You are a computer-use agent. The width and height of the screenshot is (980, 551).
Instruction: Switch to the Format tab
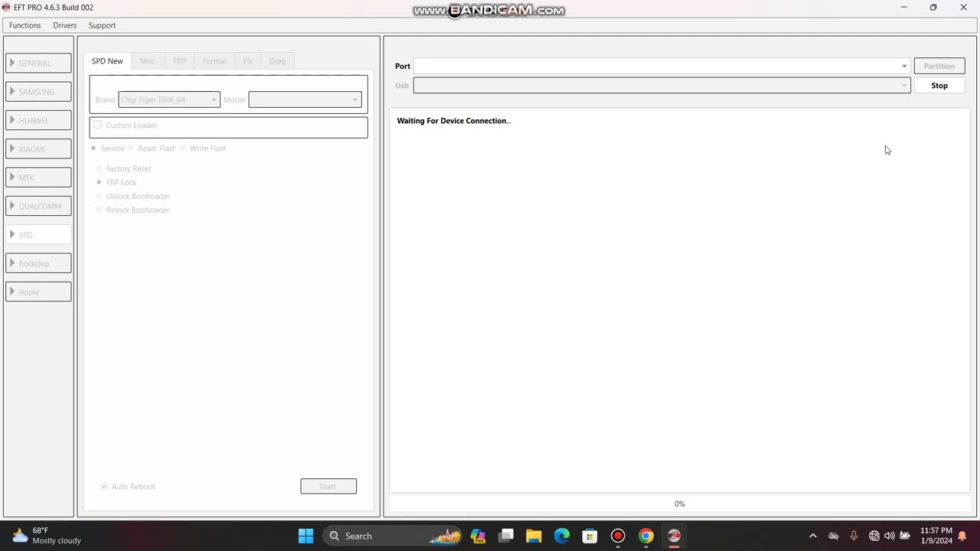click(214, 61)
